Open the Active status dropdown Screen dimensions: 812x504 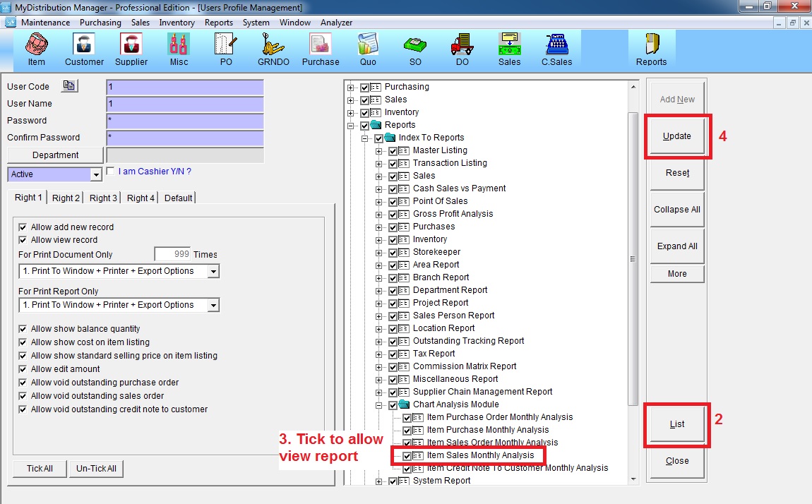pos(96,174)
